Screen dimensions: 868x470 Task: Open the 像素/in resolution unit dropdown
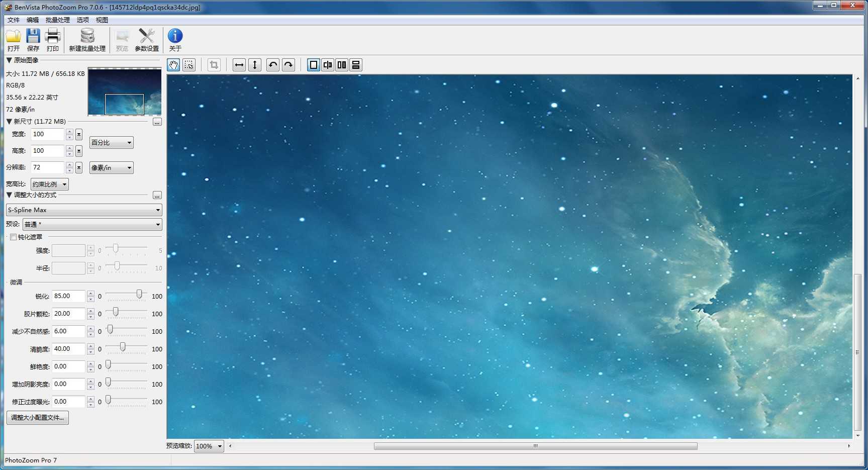pyautogui.click(x=112, y=168)
